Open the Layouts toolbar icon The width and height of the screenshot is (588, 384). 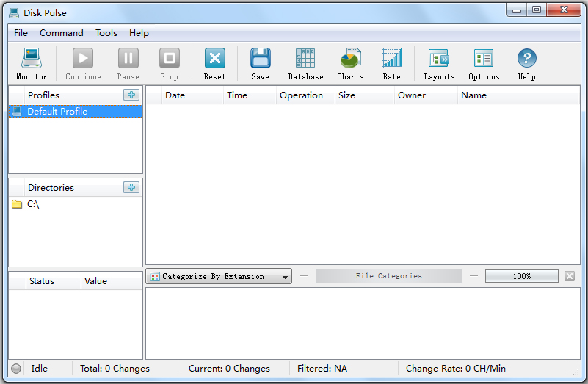439,64
